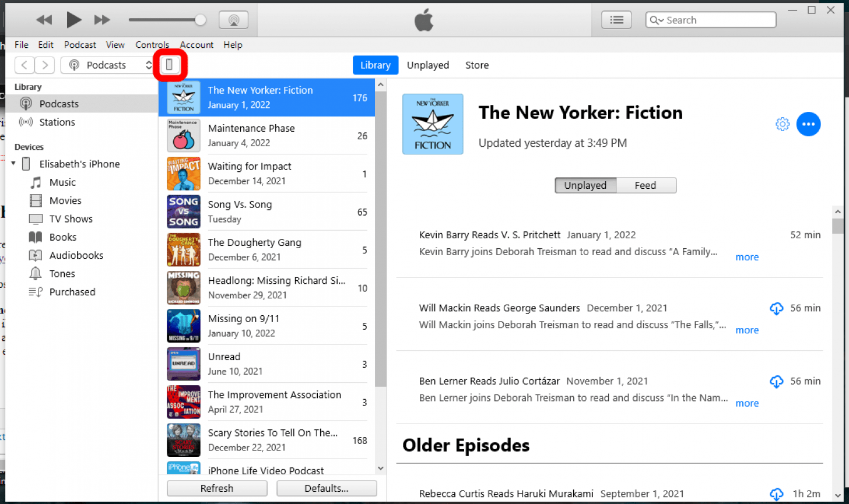Open the Edit menu
Screen dimensions: 849x504
coord(46,45)
